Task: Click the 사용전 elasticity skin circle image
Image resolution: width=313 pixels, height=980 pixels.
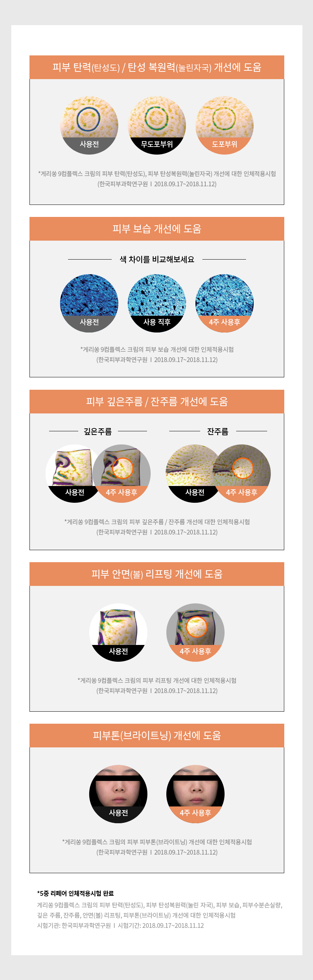Action: point(89,125)
